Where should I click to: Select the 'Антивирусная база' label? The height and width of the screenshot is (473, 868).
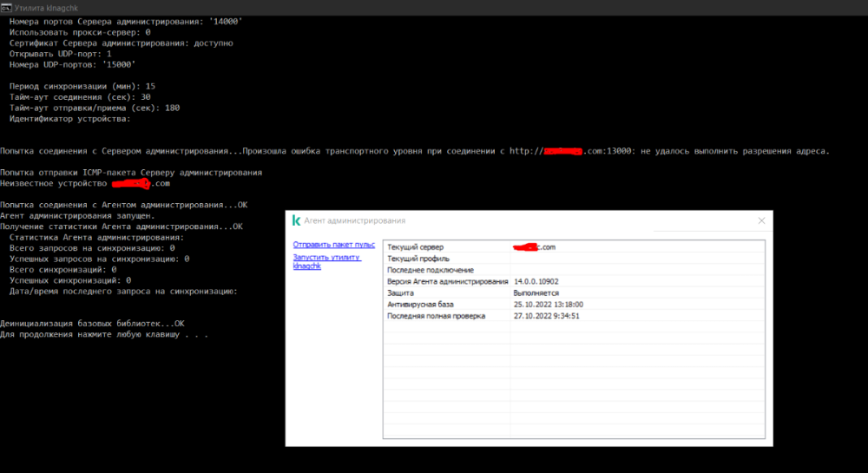pos(420,305)
